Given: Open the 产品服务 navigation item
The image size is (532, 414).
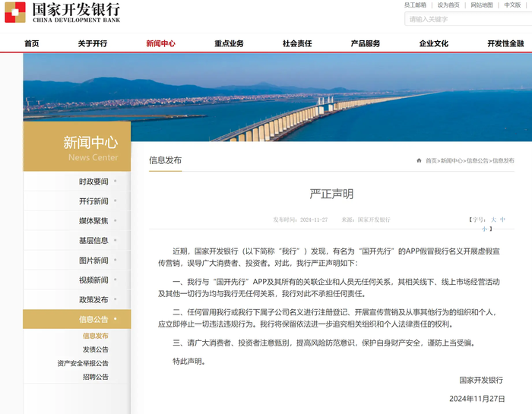Looking at the screenshot, I should point(365,43).
